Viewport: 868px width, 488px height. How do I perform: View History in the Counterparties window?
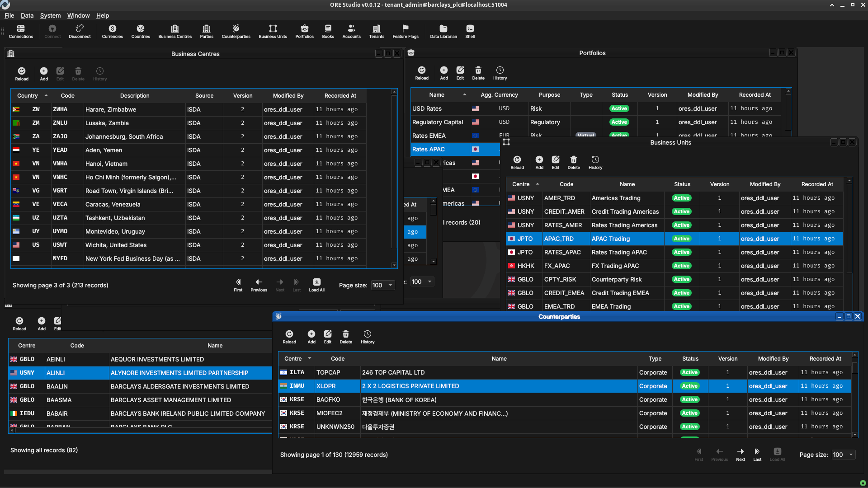pyautogui.click(x=367, y=336)
